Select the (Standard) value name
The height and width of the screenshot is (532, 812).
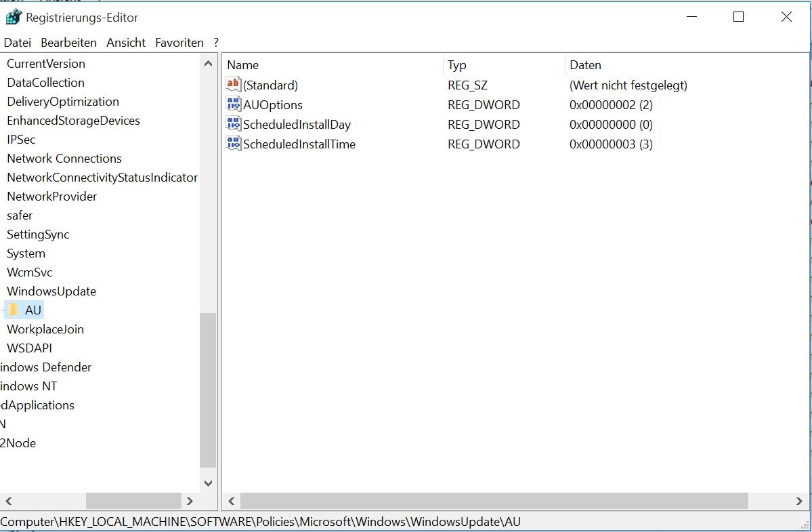tap(270, 85)
